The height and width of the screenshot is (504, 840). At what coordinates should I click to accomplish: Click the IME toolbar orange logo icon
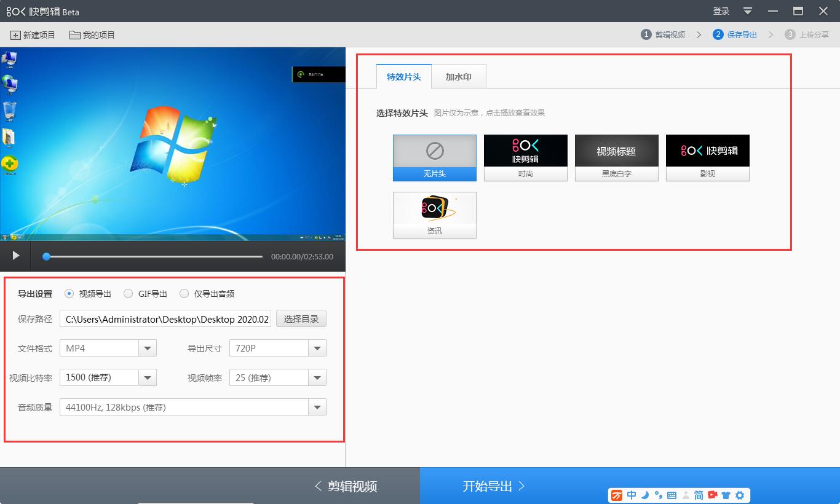(x=616, y=495)
